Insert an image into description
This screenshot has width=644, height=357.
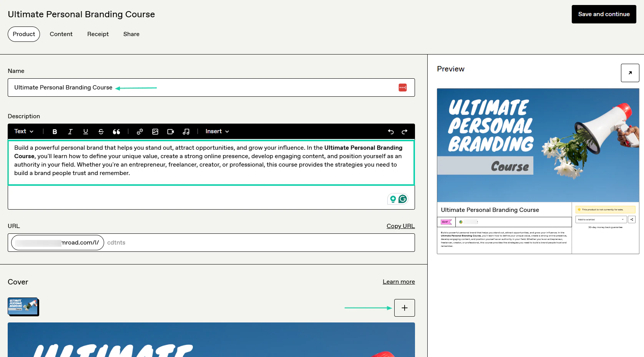click(155, 132)
